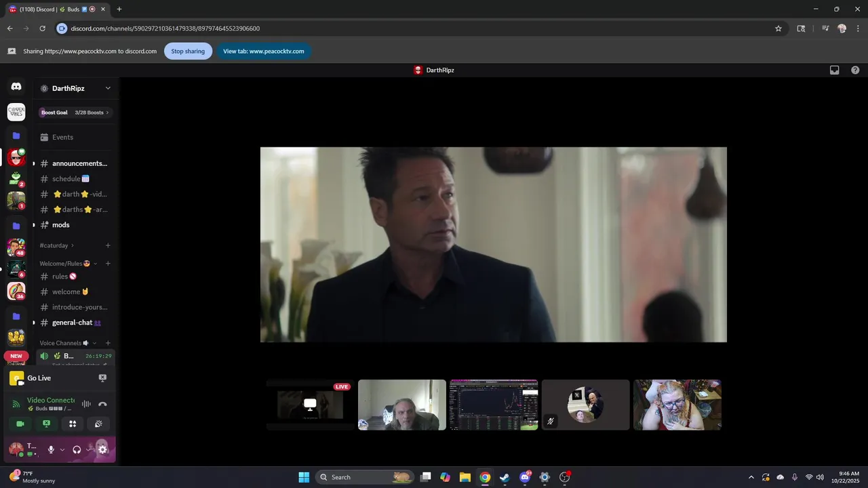Open a new browser tab

point(119,9)
